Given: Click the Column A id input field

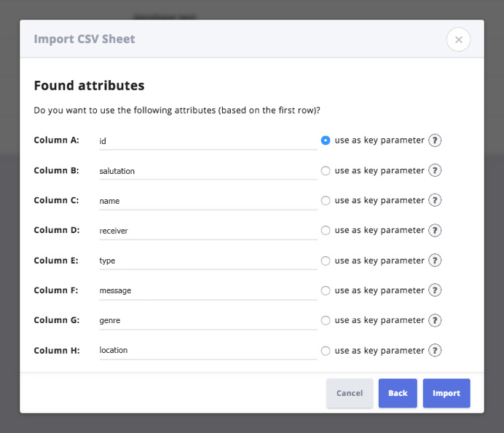Looking at the screenshot, I should point(208,140).
